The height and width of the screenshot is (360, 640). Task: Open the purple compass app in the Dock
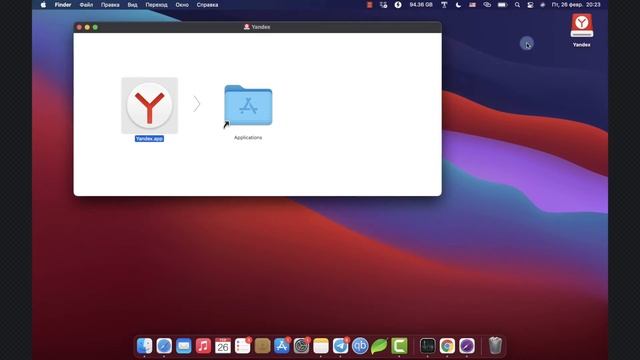pos(467,346)
